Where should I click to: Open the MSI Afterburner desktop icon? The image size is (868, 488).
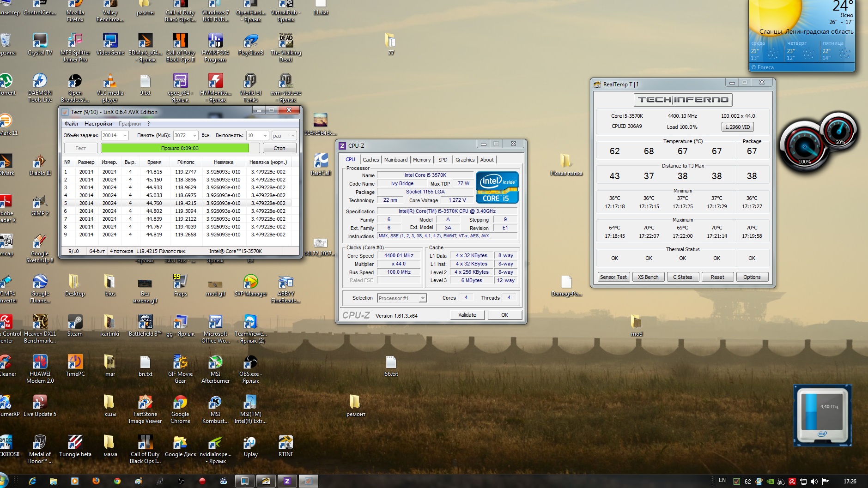(215, 363)
